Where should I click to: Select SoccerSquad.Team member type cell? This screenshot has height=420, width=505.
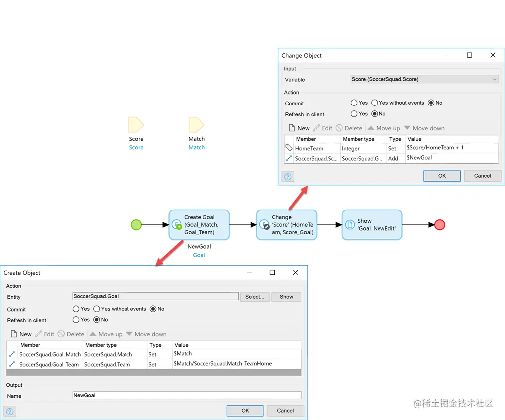(115, 364)
